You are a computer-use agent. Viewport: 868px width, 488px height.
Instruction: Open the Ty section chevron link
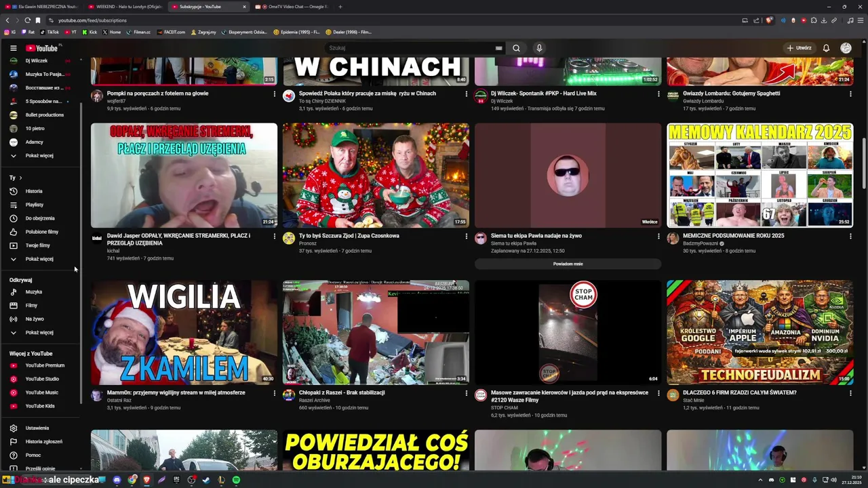coord(16,178)
